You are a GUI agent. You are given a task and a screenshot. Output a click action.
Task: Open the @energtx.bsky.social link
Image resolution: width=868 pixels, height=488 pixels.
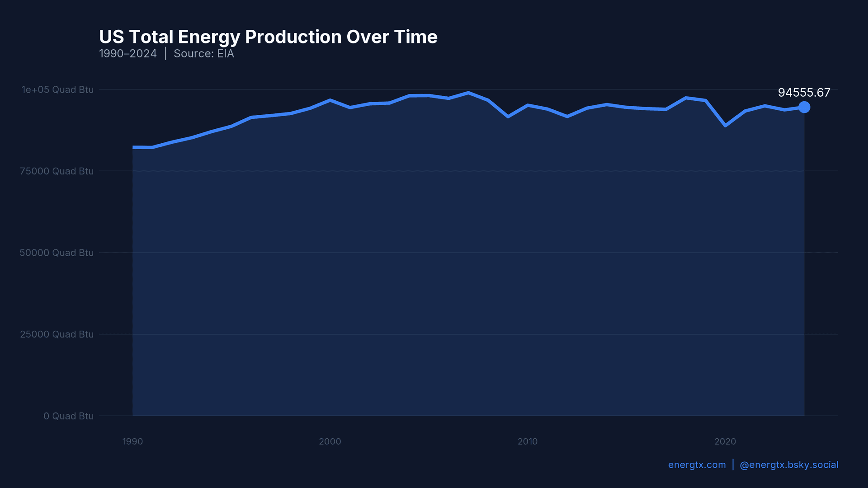[x=789, y=465]
